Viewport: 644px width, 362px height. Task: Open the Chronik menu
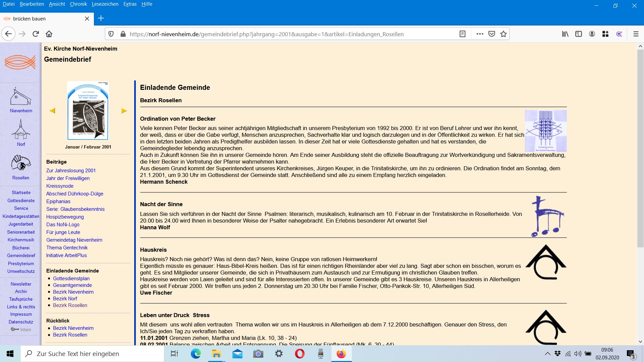(x=78, y=4)
